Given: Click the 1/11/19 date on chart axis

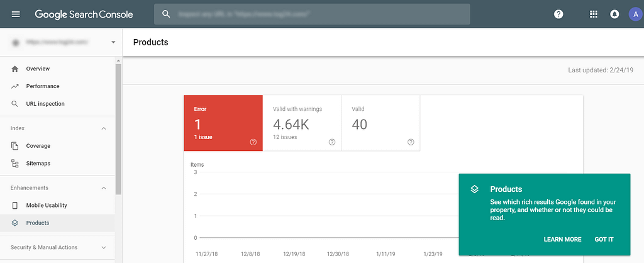Looking at the screenshot, I should 387,254.
